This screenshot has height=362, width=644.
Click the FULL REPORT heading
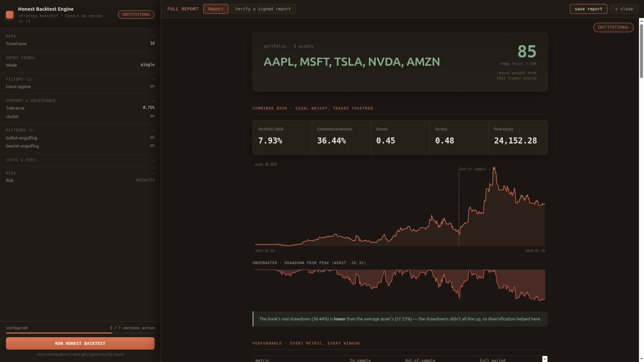(183, 9)
